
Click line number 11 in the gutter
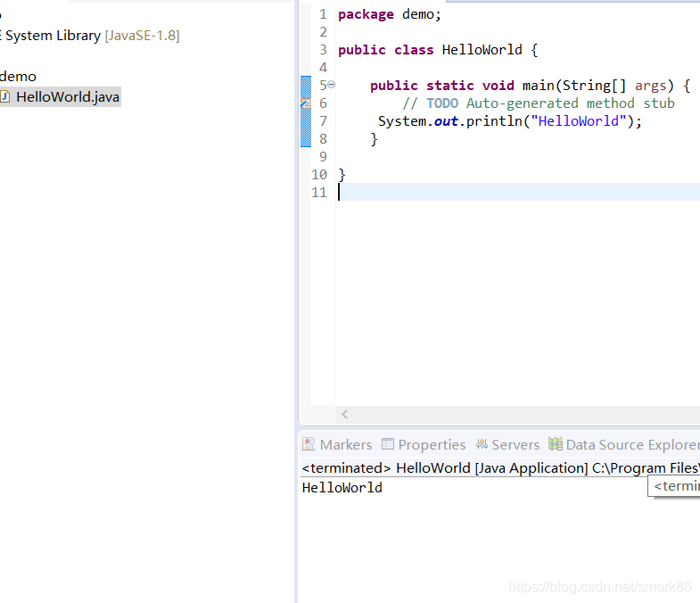click(319, 193)
